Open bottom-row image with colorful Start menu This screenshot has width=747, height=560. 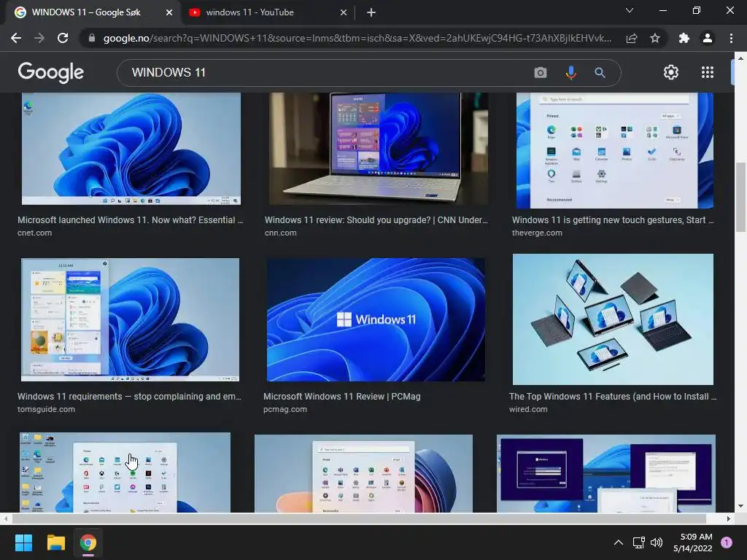tap(363, 473)
